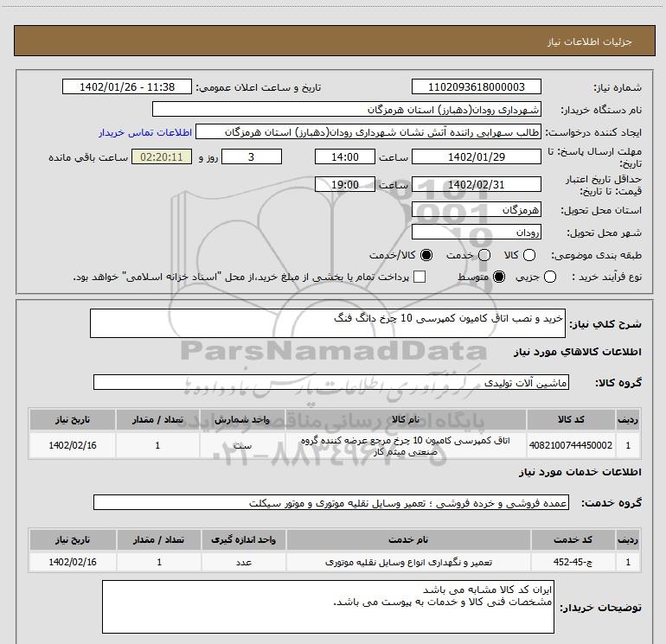
Task: Click the buyer name field شهرداری رودان
Action: tap(347, 109)
